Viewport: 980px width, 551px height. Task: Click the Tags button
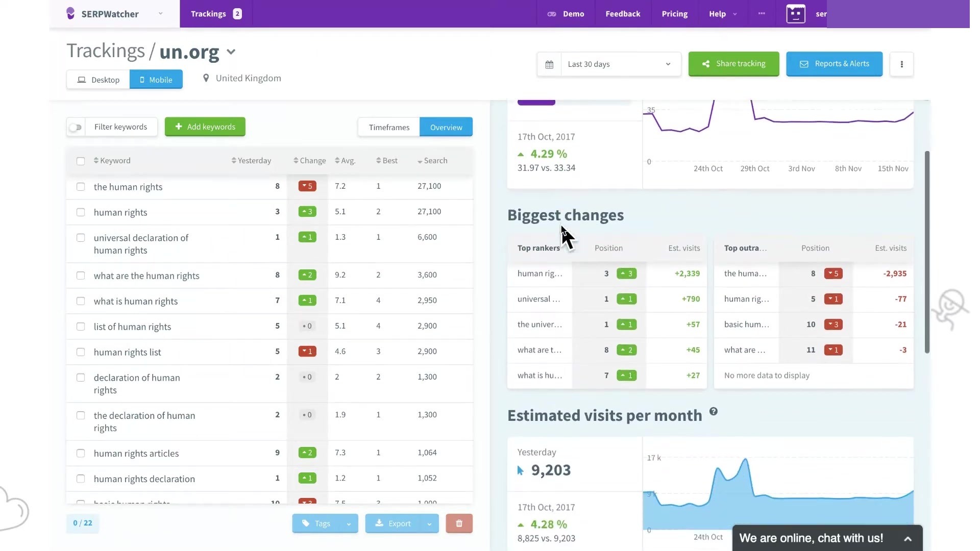point(316,523)
